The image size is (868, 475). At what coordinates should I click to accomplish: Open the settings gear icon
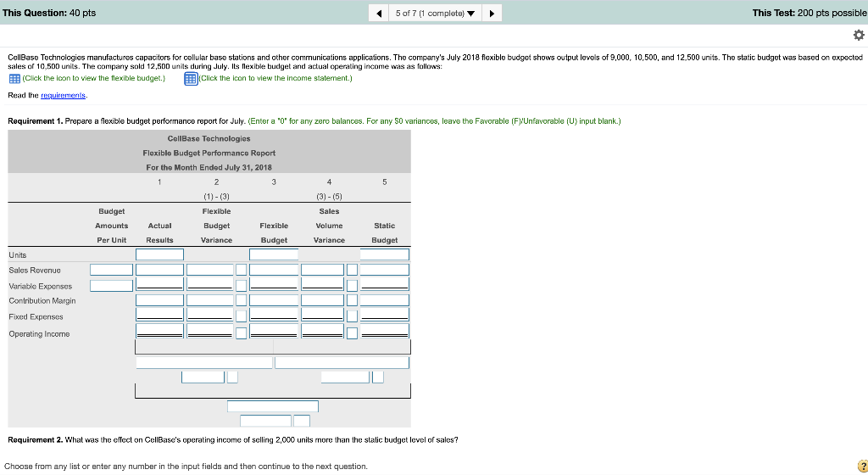859,35
